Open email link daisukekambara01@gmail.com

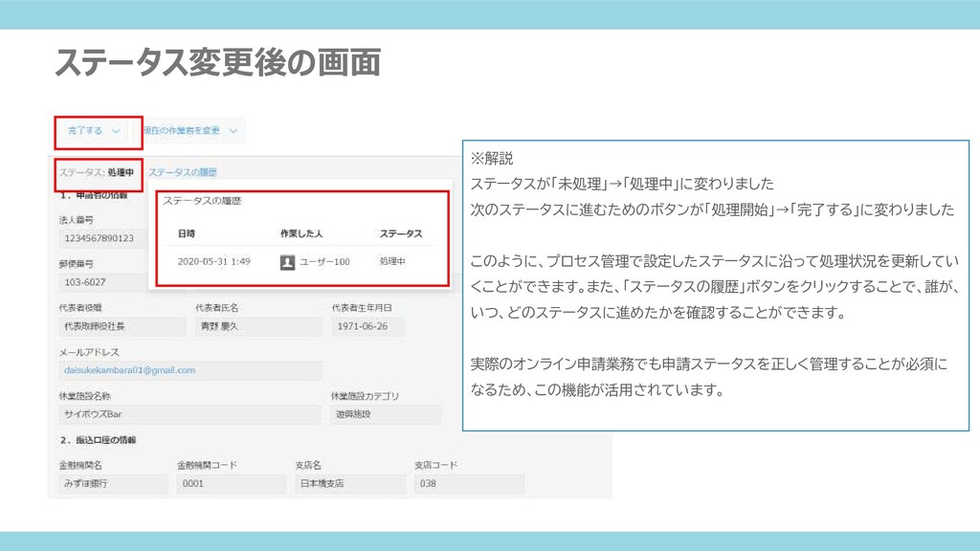(x=129, y=370)
